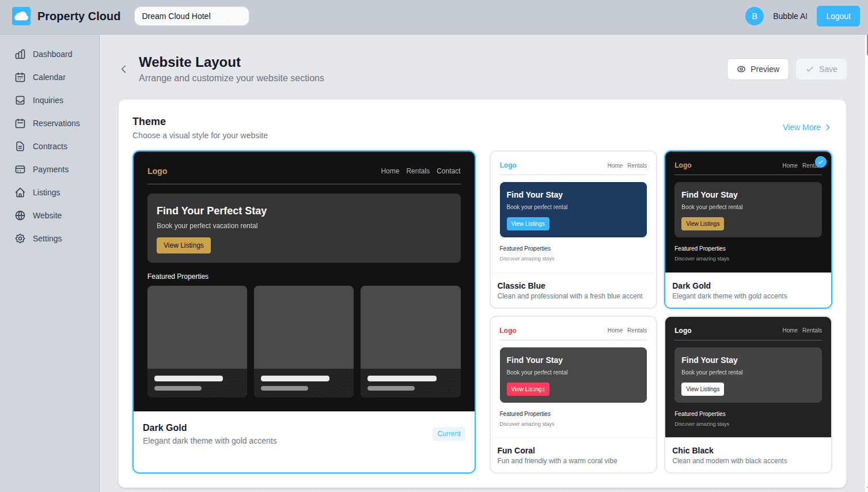
Task: Click coral View Listings in Fun Coral card
Action: pos(528,389)
